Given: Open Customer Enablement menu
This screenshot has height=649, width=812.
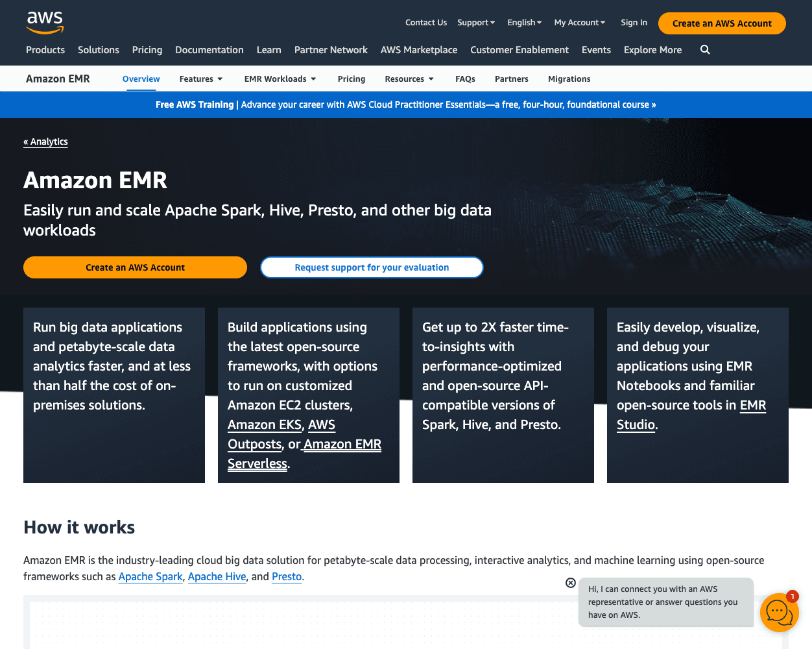Looking at the screenshot, I should pos(519,50).
